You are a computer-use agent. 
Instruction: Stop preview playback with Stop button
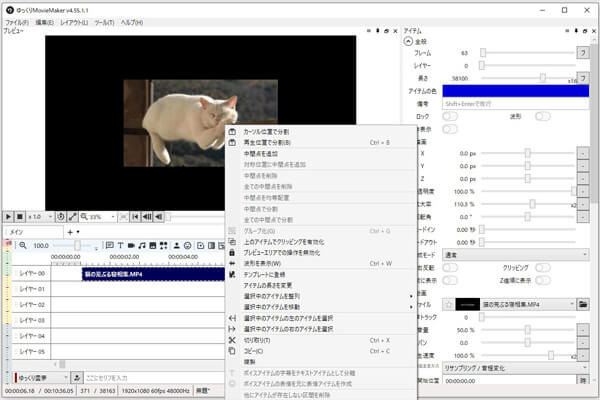pyautogui.click(x=20, y=217)
